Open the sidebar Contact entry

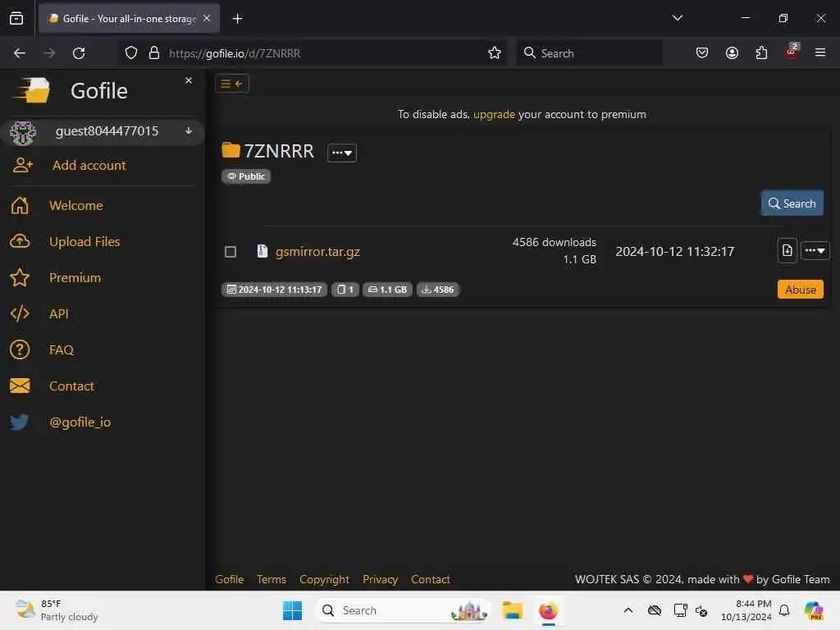(71, 386)
